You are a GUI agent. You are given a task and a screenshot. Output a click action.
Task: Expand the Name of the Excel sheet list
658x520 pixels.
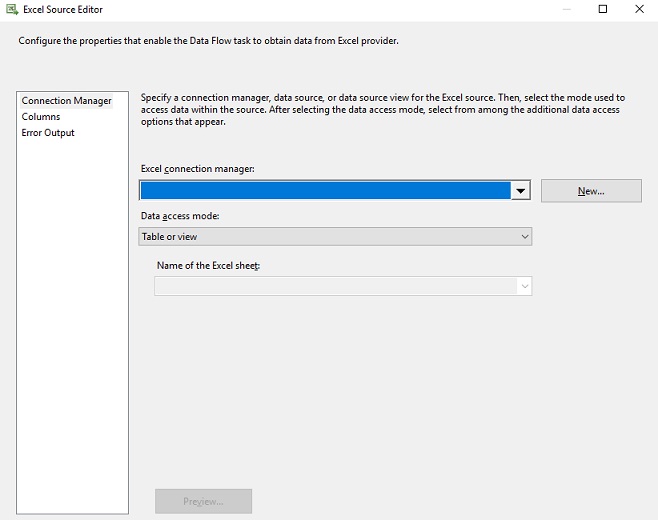coord(525,286)
